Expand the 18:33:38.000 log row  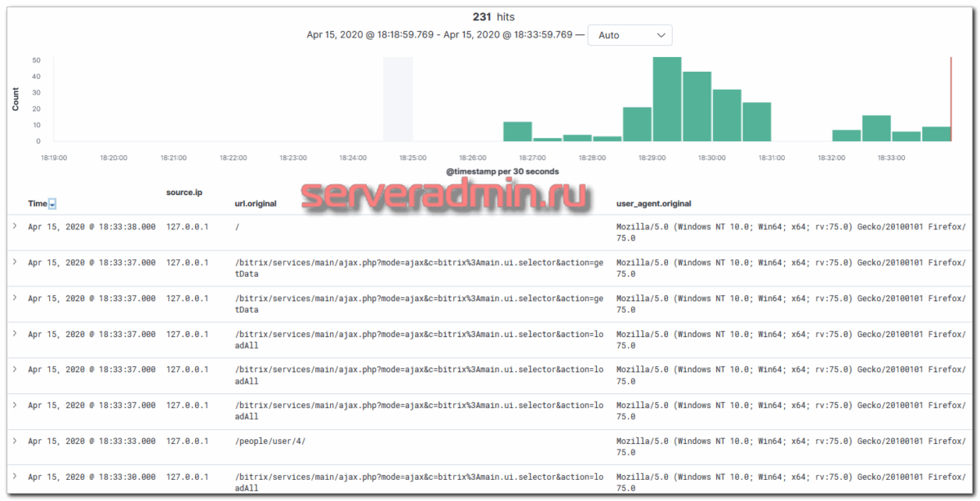[x=15, y=226]
